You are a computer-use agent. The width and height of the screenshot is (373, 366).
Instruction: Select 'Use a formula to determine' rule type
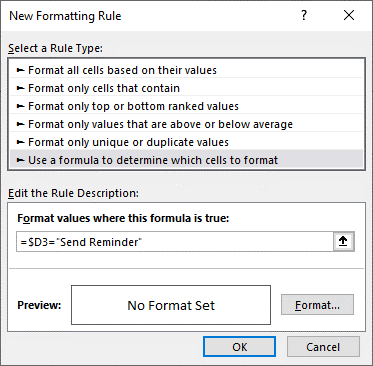pyautogui.click(x=186, y=160)
